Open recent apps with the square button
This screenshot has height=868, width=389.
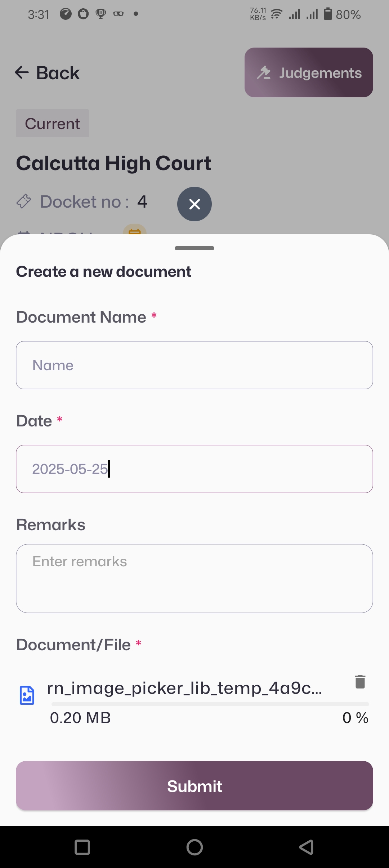82,847
